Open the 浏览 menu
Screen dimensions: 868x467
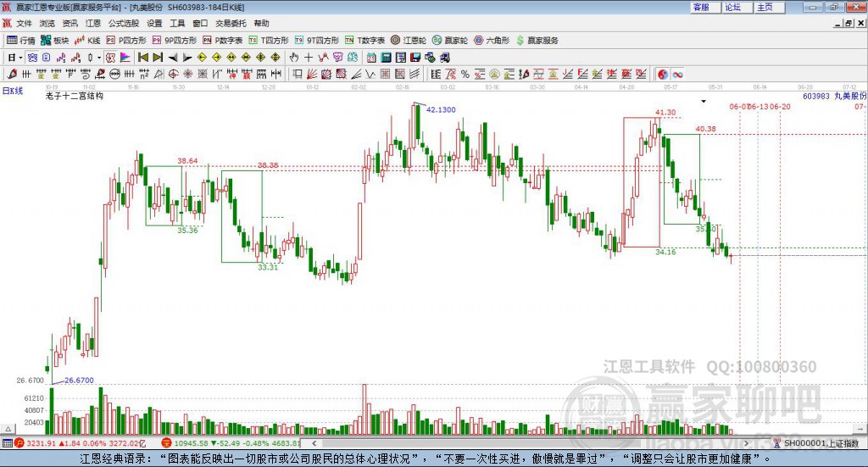point(47,23)
